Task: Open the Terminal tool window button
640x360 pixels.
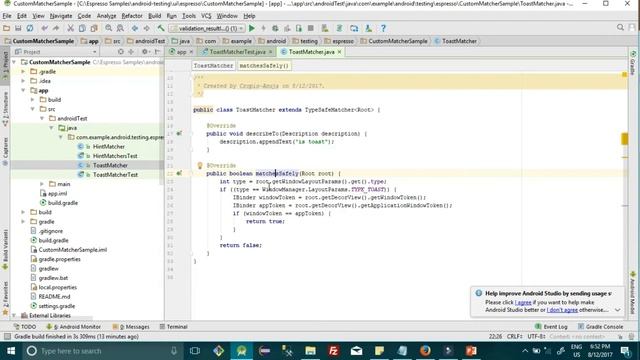Action: 173,327
